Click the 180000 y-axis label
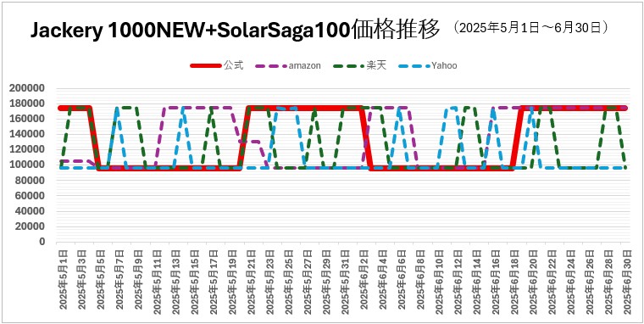The image size is (644, 324). [27, 103]
